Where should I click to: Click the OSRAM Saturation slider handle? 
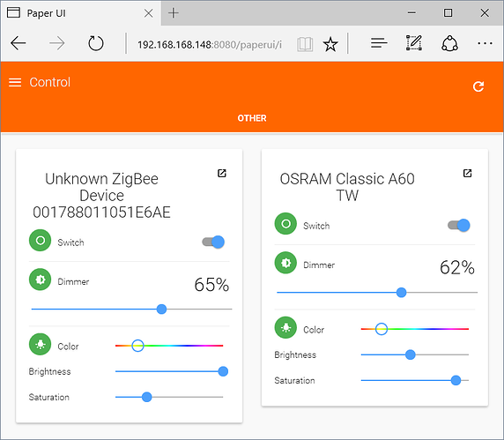tap(456, 381)
